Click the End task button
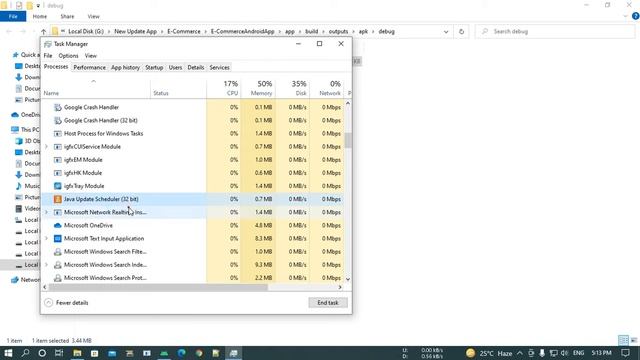 328,303
